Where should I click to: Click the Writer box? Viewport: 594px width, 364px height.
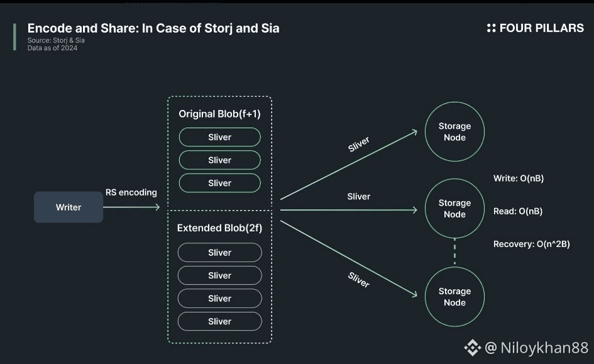69,207
